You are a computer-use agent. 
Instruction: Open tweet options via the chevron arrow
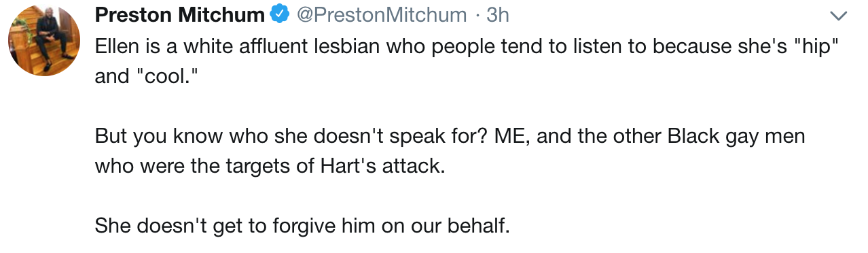tap(839, 15)
